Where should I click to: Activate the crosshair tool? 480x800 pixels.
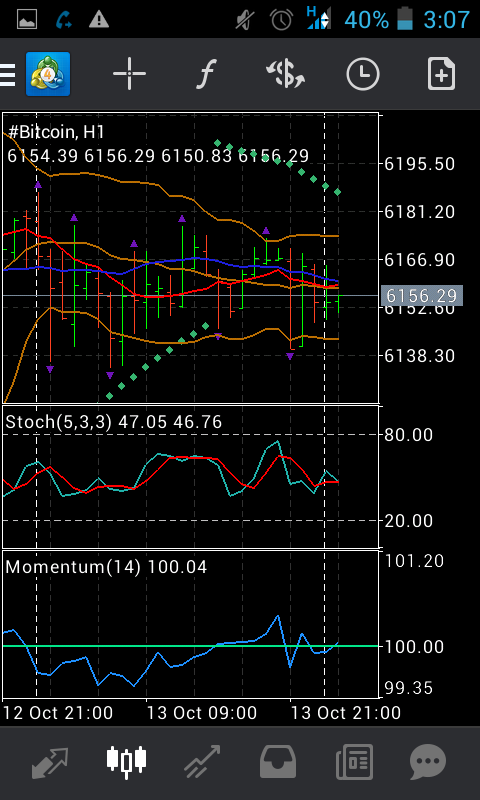click(x=129, y=74)
